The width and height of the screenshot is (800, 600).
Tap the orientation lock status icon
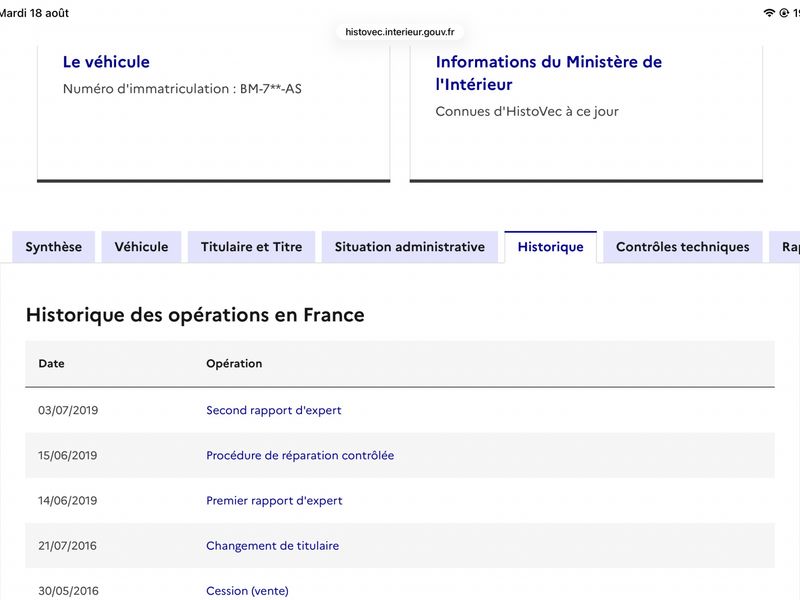[x=784, y=13]
